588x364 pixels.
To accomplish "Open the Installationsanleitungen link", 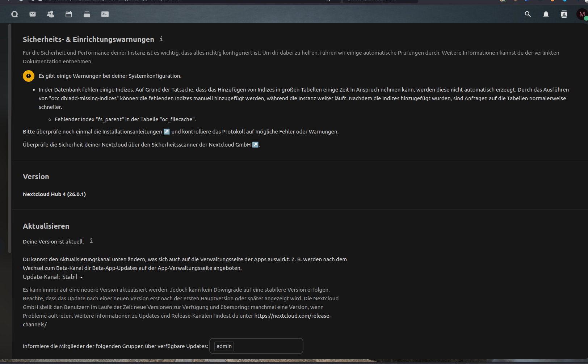I will click(x=136, y=132).
